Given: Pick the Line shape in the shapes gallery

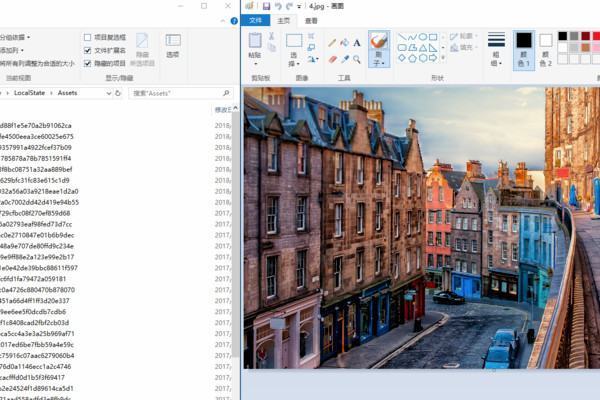Looking at the screenshot, I should (402, 37).
